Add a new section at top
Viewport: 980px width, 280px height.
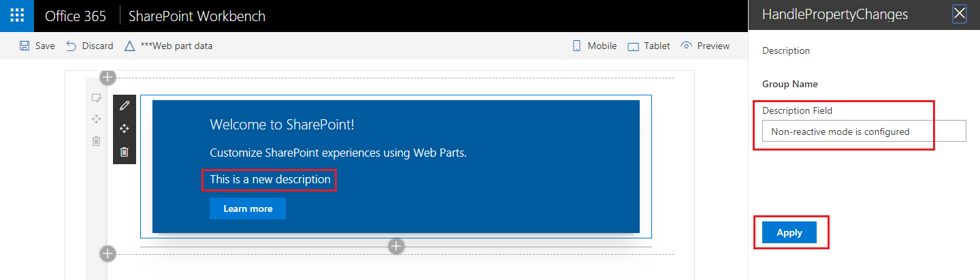108,78
